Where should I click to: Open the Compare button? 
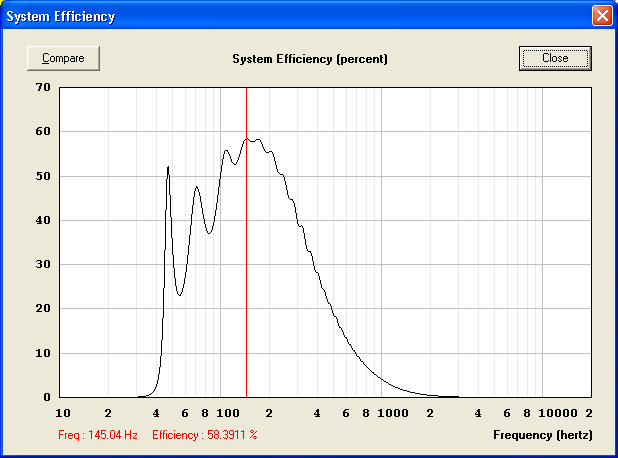[63, 58]
